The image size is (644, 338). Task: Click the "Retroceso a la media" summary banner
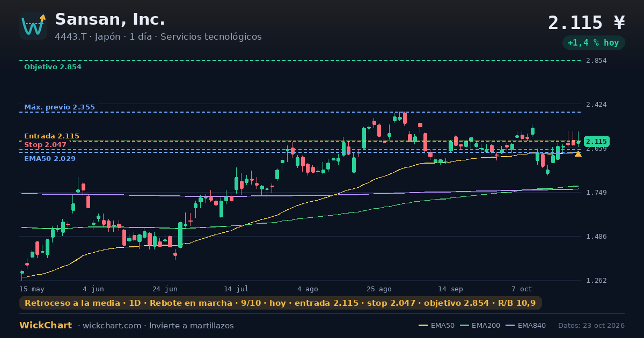click(x=281, y=303)
